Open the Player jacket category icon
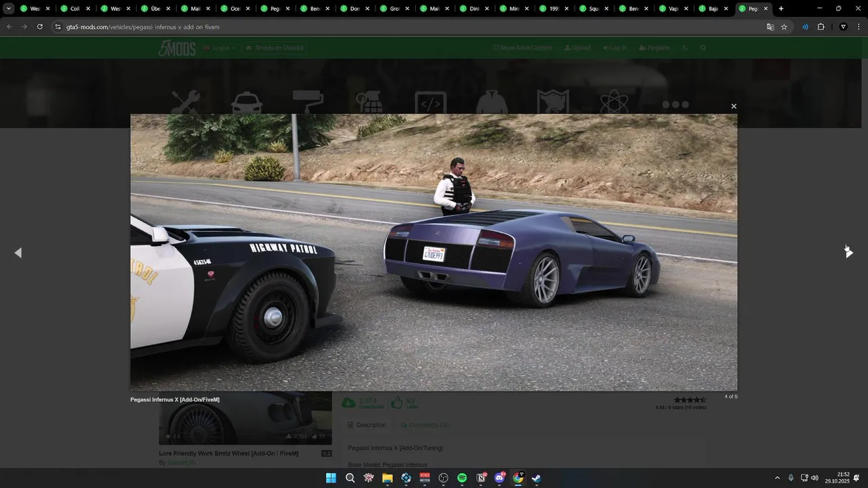Viewport: 868px width, 488px height. (492, 103)
